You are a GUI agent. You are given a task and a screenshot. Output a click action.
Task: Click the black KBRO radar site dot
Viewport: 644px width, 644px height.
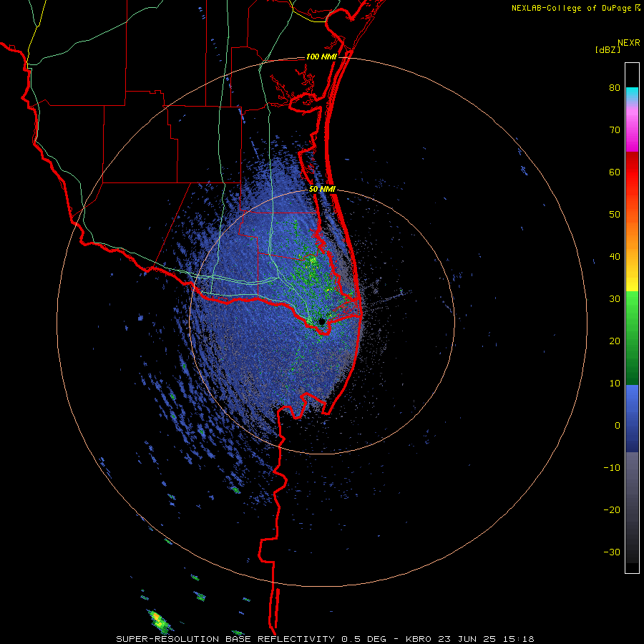pos(321,321)
